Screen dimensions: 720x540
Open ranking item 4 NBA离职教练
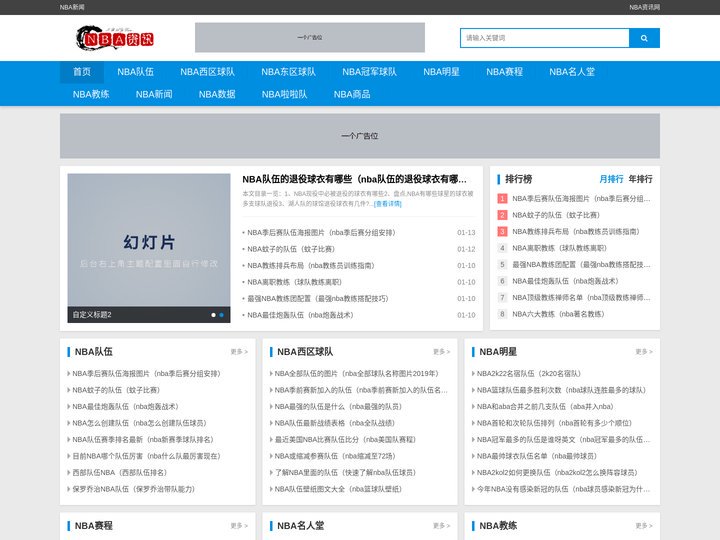pos(559,248)
